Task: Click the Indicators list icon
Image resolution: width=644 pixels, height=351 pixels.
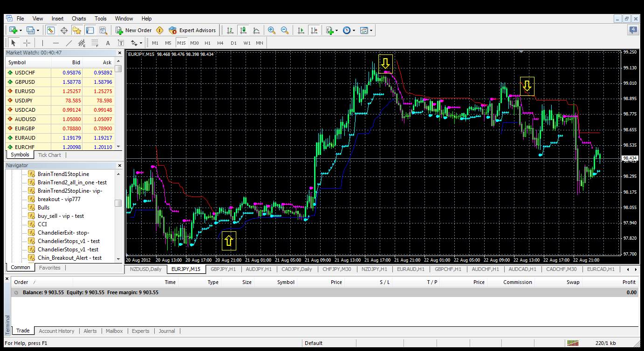Action: [329, 30]
